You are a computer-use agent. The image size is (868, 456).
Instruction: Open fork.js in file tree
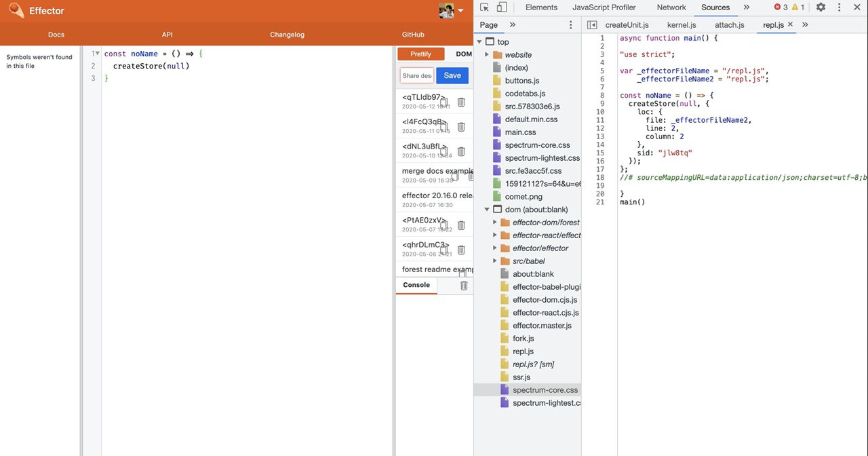click(523, 339)
